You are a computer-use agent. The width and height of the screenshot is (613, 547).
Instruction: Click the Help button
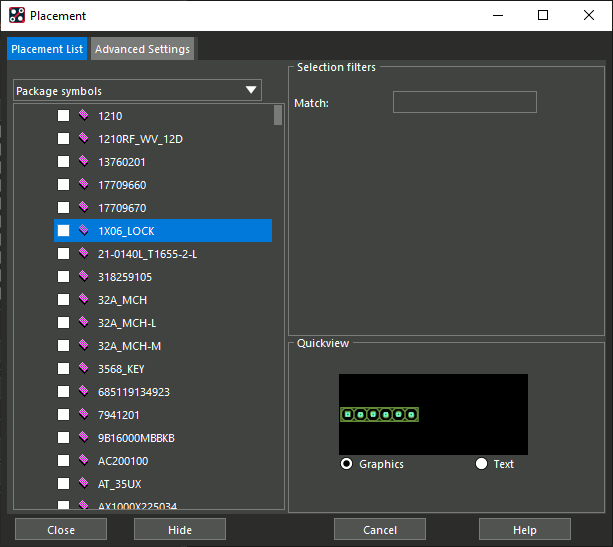pos(525,529)
